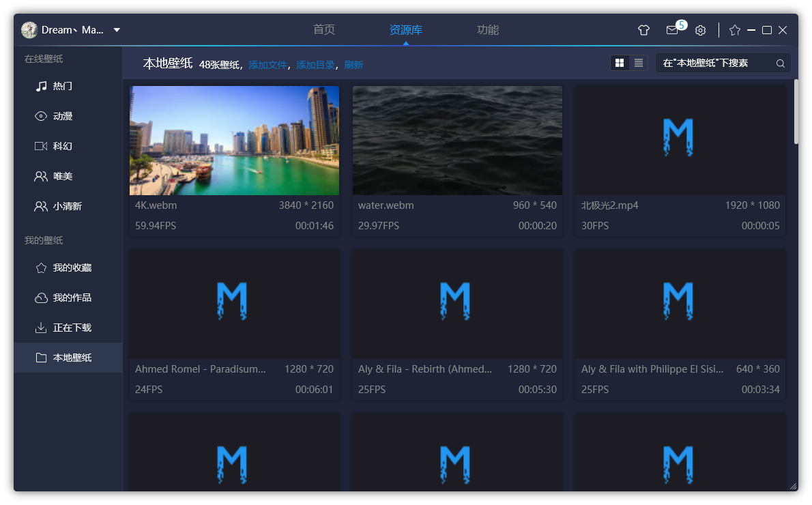Click the search magnifier icon
This screenshot has width=812, height=505.
point(780,63)
